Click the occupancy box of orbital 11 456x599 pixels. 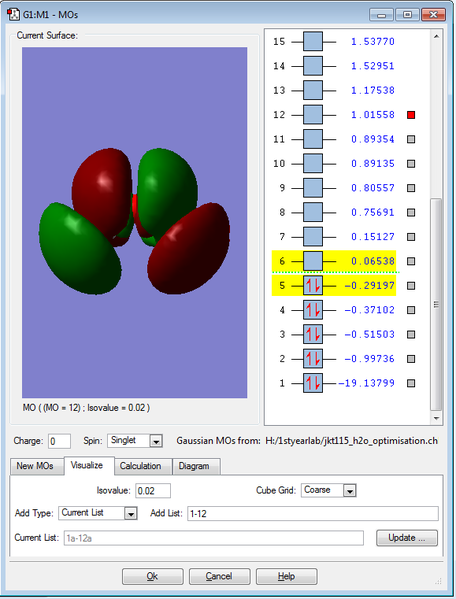point(313,139)
